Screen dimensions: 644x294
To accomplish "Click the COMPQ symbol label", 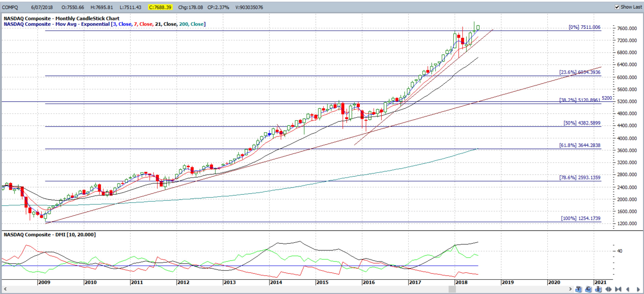I will [x=10, y=7].
